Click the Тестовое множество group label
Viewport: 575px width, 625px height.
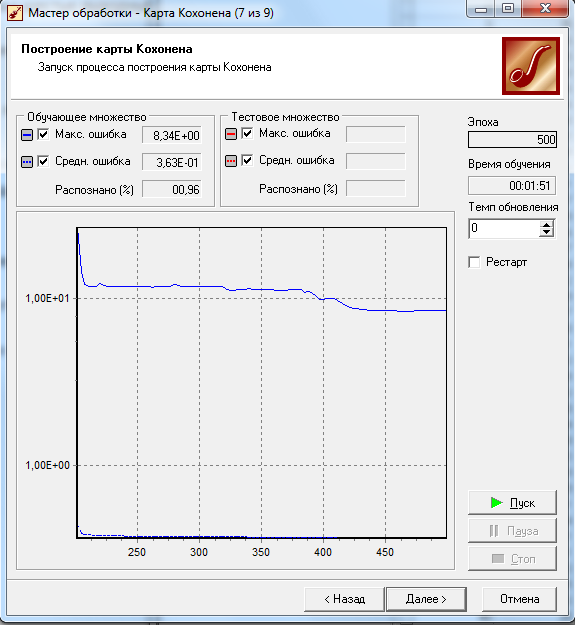tap(285, 117)
